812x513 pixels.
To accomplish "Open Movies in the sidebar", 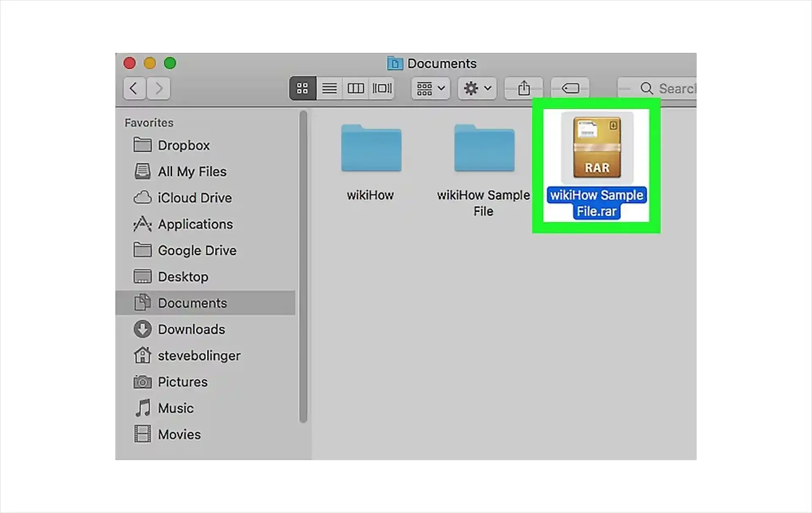I will [205, 434].
